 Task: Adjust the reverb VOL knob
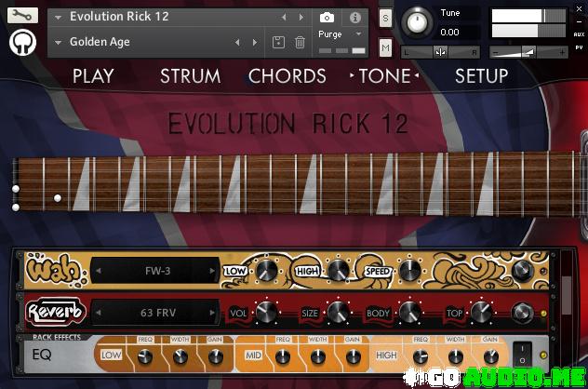pos(266,312)
